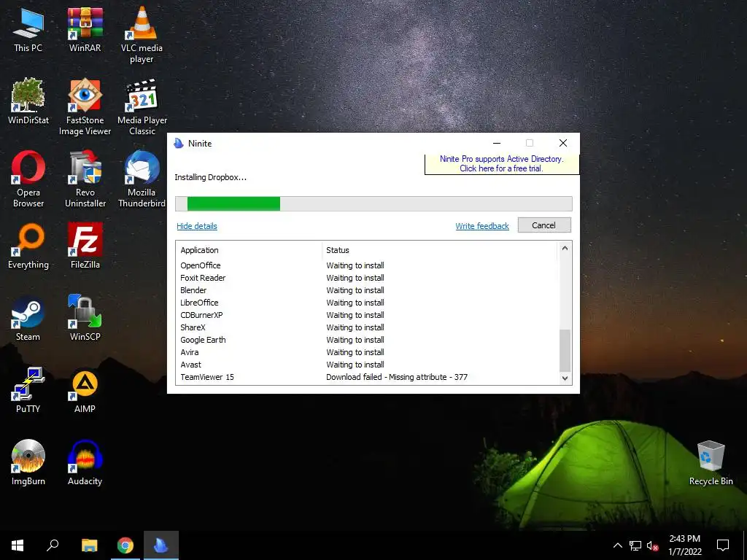Select Foxit Reader row
Image resolution: width=747 pixels, height=560 pixels.
pyautogui.click(x=367, y=278)
